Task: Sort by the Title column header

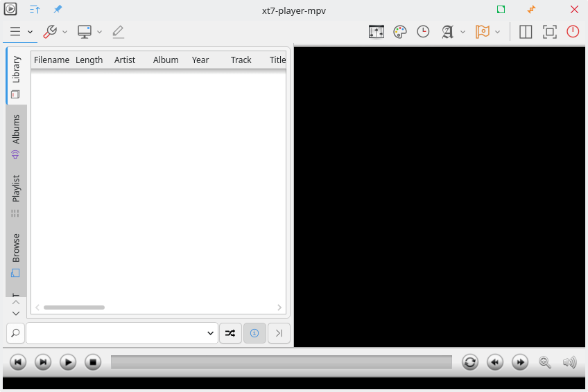Action: point(277,60)
